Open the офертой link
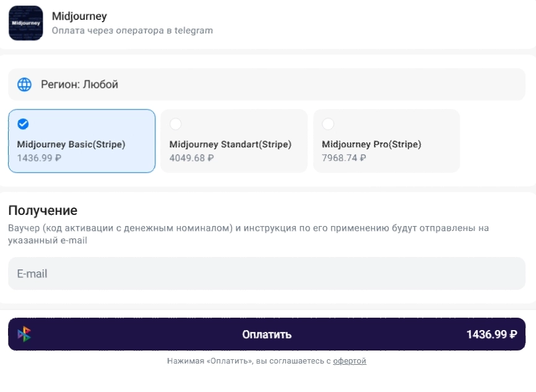 tap(350, 361)
